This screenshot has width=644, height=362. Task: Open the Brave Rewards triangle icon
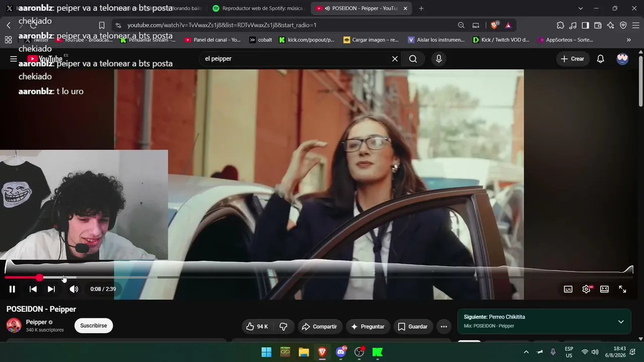508,25
